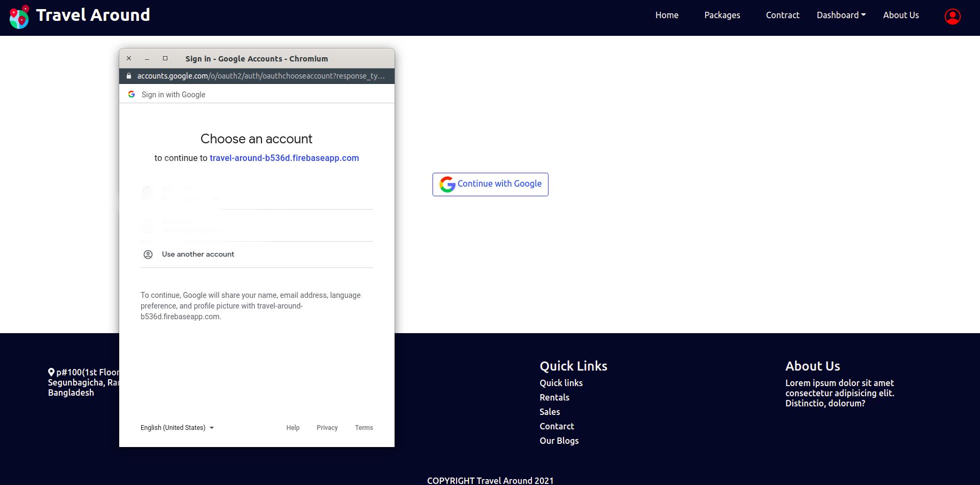
Task: Click the Privacy link in popup
Action: coord(327,428)
